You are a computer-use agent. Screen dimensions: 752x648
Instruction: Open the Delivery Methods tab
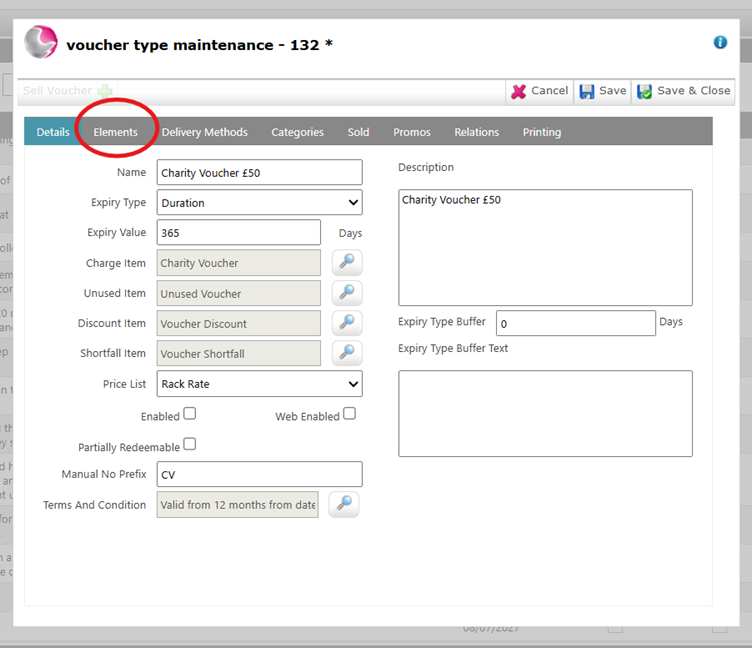pos(205,132)
